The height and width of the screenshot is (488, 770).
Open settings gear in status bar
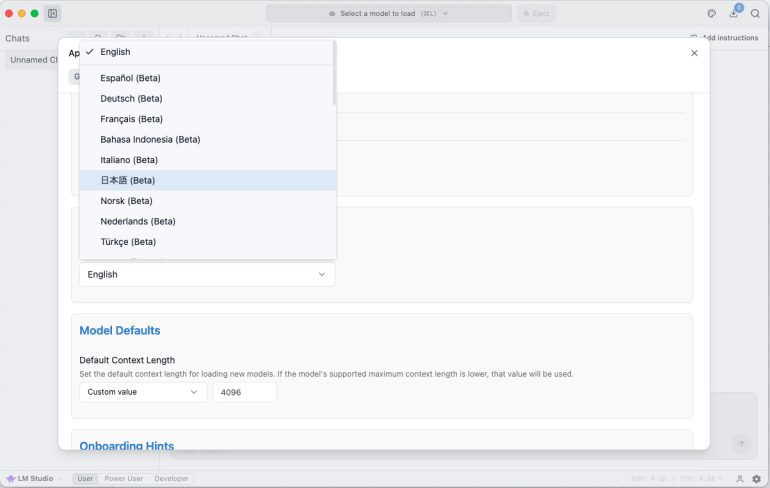tap(757, 479)
